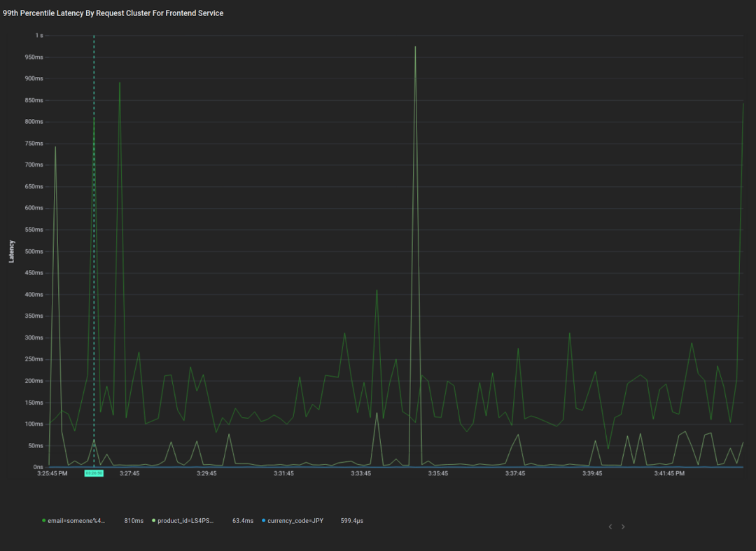Click the 810ms legend value
The width and height of the screenshot is (756, 551).
(x=134, y=521)
